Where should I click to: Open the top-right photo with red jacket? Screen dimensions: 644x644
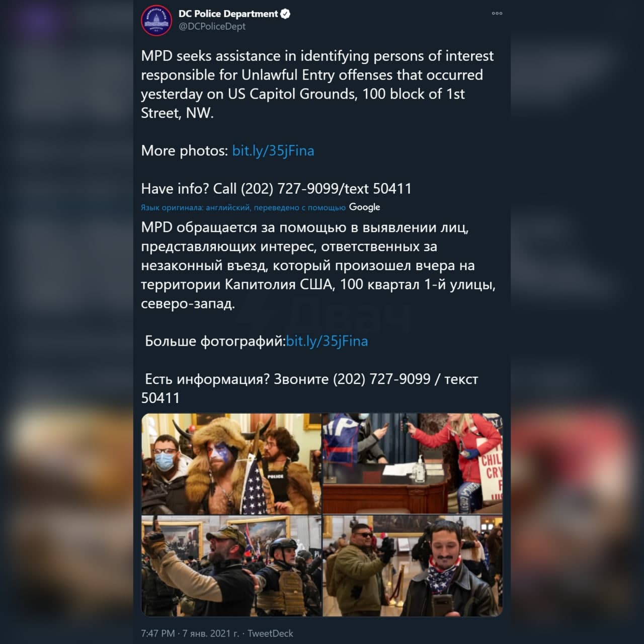pos(413,464)
